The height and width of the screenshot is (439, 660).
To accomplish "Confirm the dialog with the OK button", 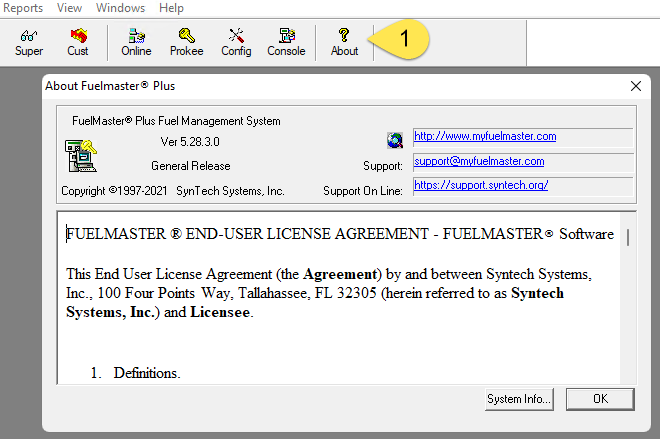I will (600, 399).
